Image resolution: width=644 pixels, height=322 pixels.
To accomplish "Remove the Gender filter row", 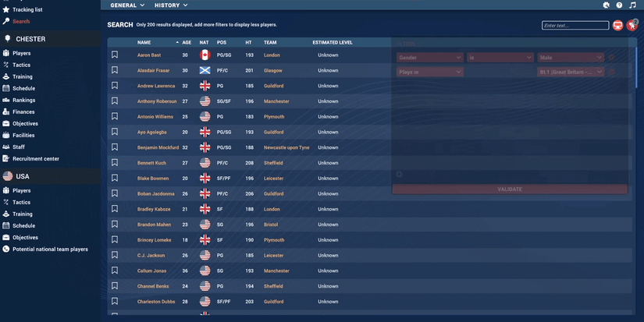I will click(611, 58).
